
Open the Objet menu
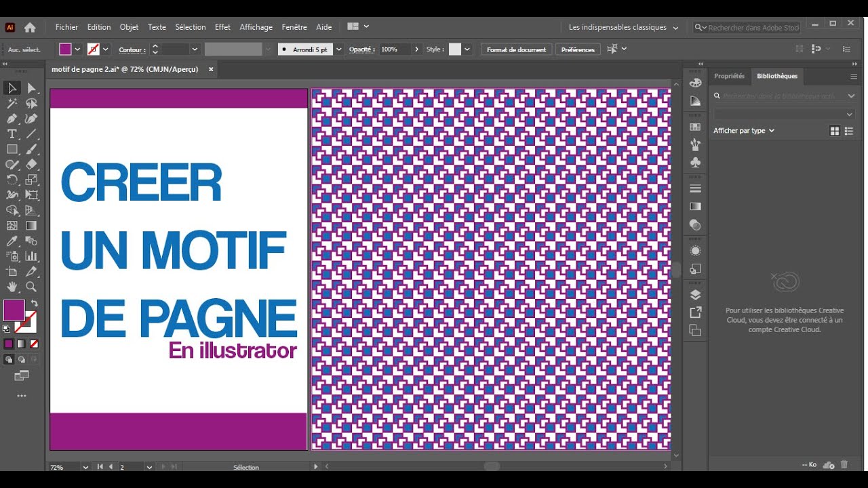click(129, 27)
